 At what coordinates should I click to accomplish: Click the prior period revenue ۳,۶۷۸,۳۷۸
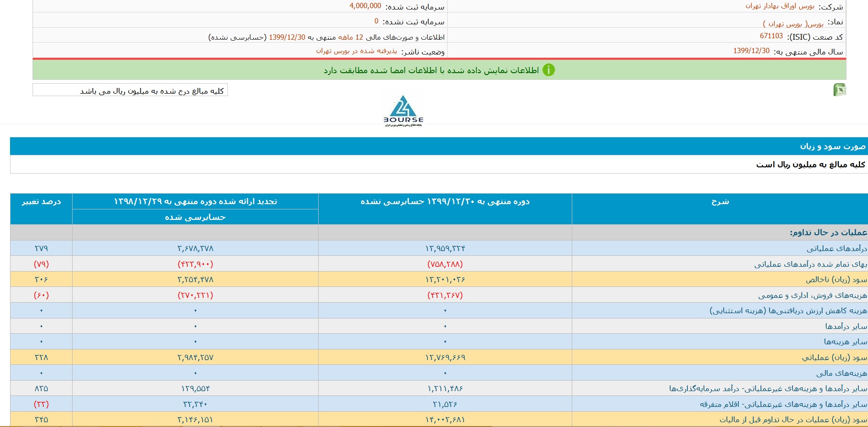[x=195, y=248]
